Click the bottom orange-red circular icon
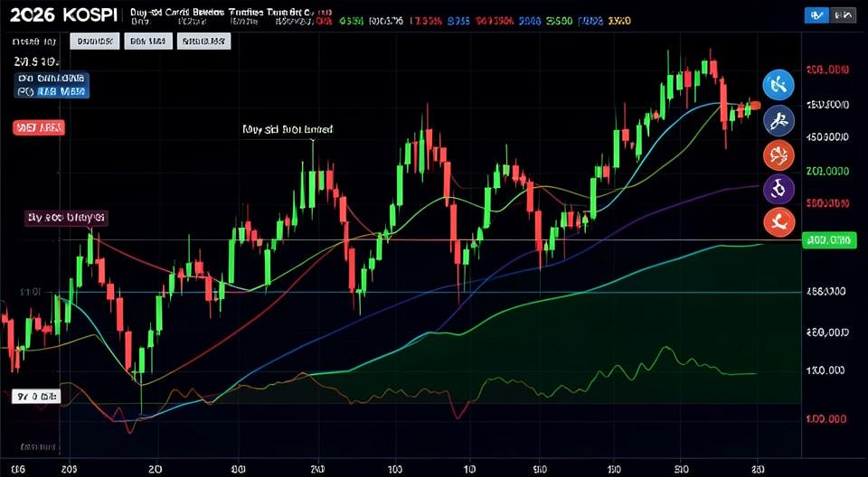The height and width of the screenshot is (477, 868). point(778,220)
